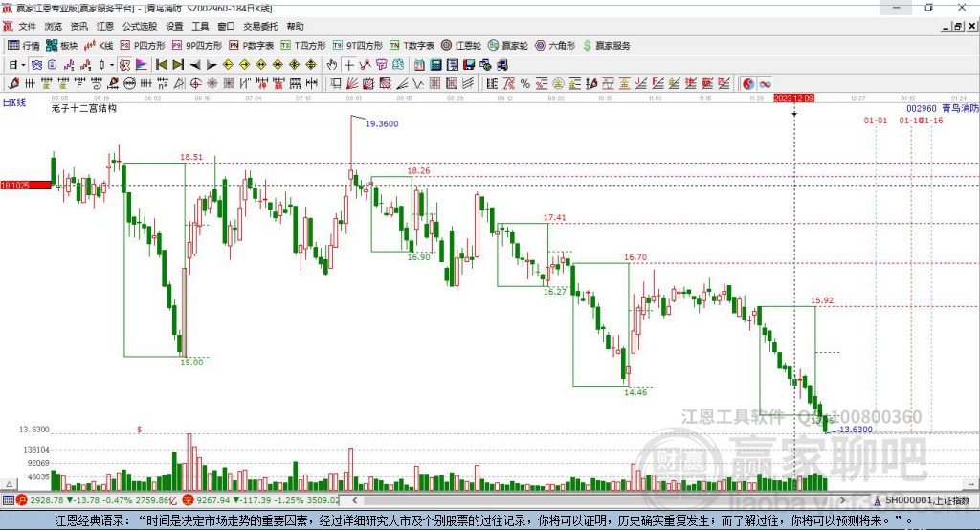Launch the 江恩轮 Gann wheel
Screen dimensions: 980x530
click(461, 46)
